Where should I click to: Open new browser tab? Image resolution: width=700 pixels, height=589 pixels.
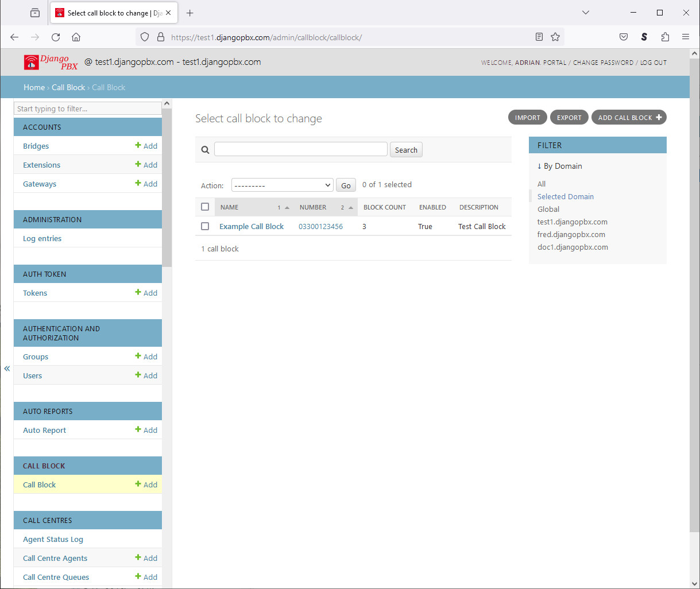pyautogui.click(x=190, y=13)
